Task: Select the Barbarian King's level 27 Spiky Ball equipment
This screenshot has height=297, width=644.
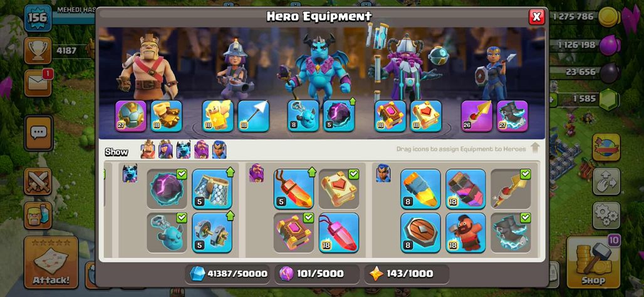Action: pos(131,116)
